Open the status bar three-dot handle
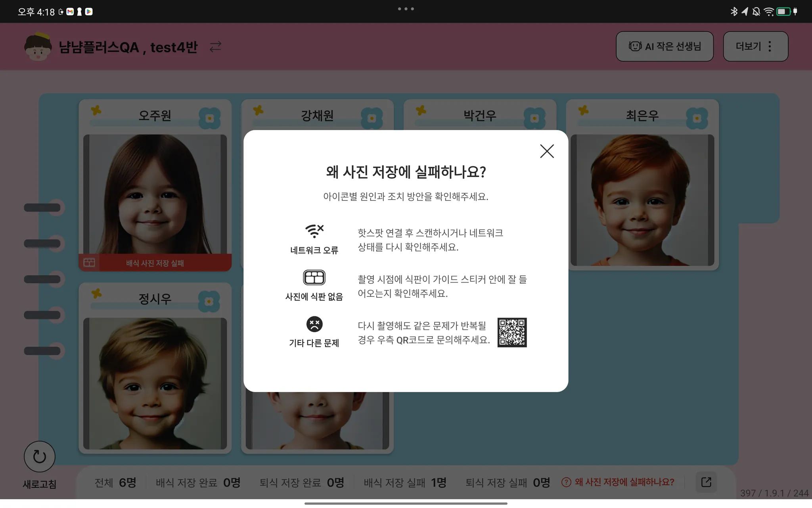This screenshot has height=508, width=812. (x=406, y=9)
